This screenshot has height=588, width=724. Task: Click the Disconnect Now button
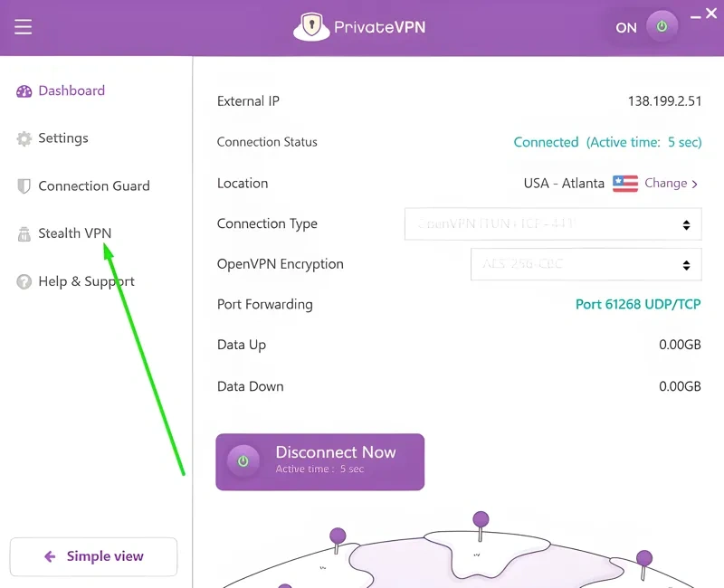(x=320, y=461)
